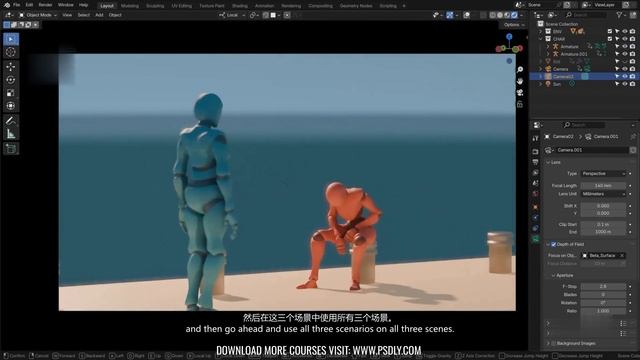Toggle Depth of Field checkbox
Viewport: 640px width, 360px height.
[554, 244]
